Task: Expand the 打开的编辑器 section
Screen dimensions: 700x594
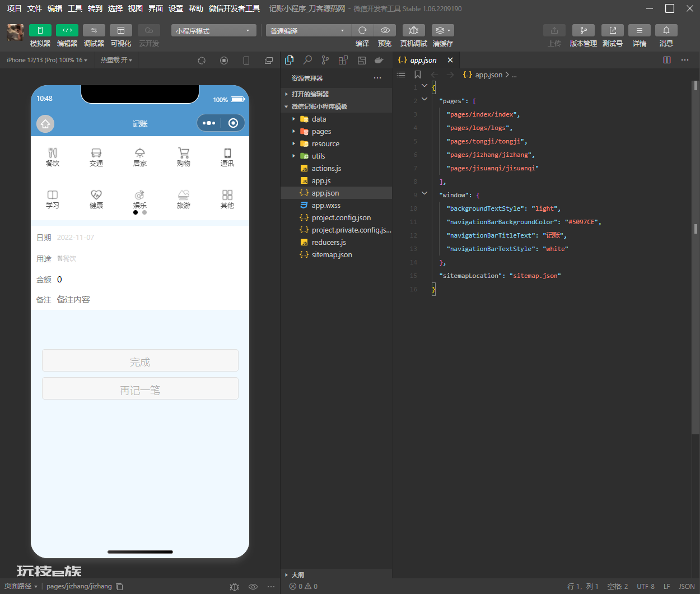Action: tap(336, 94)
